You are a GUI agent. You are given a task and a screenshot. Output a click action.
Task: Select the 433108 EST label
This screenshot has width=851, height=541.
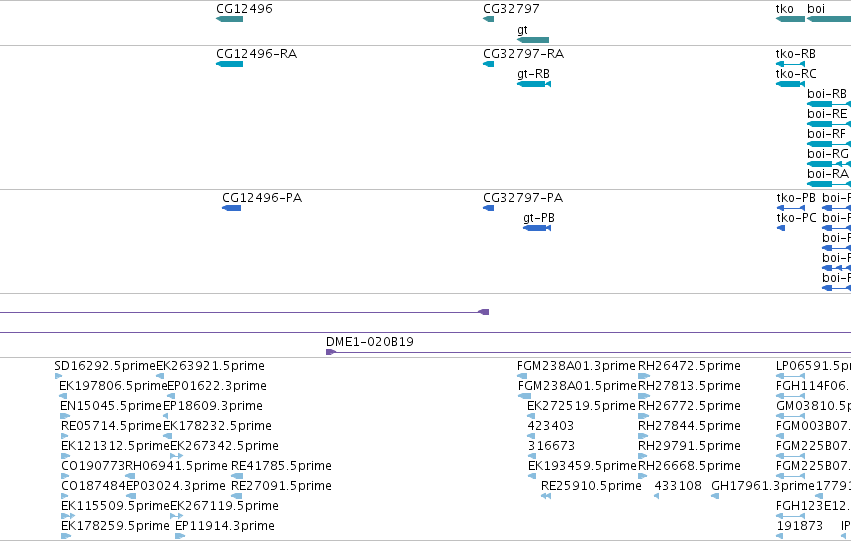click(x=678, y=486)
